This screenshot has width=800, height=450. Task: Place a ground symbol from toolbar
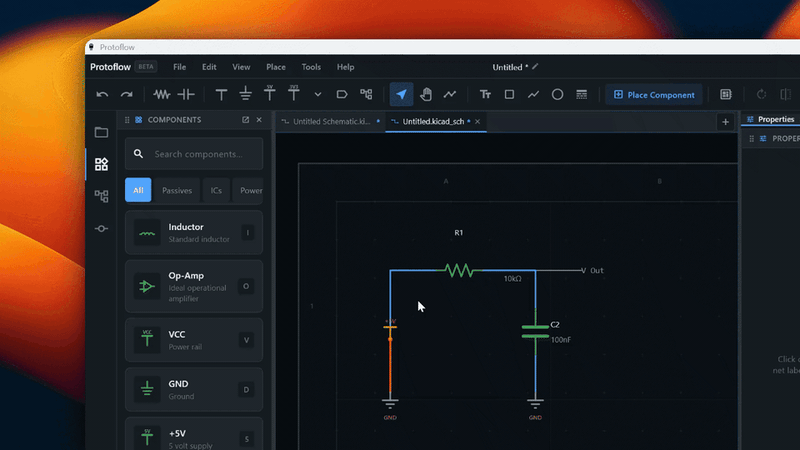245,94
